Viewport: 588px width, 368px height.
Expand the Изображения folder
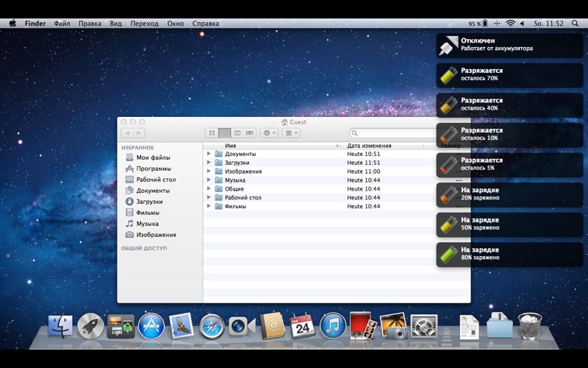pos(209,171)
